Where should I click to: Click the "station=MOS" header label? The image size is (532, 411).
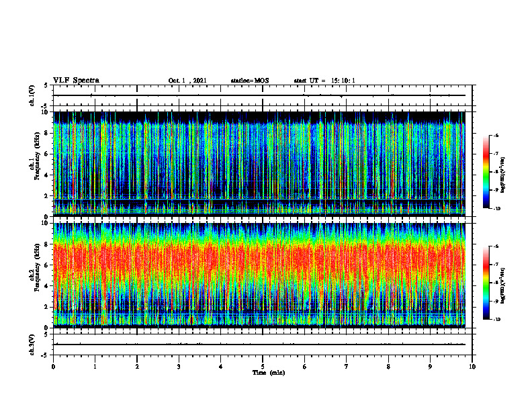point(250,81)
